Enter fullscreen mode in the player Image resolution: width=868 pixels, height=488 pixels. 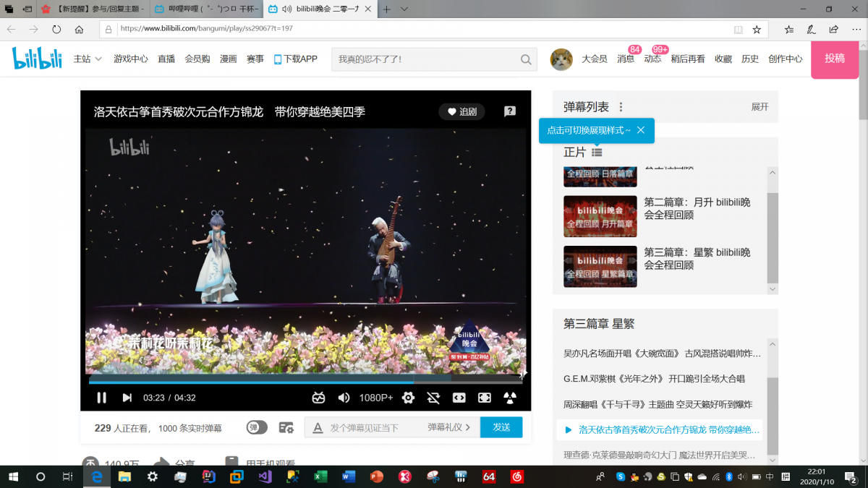coord(485,398)
